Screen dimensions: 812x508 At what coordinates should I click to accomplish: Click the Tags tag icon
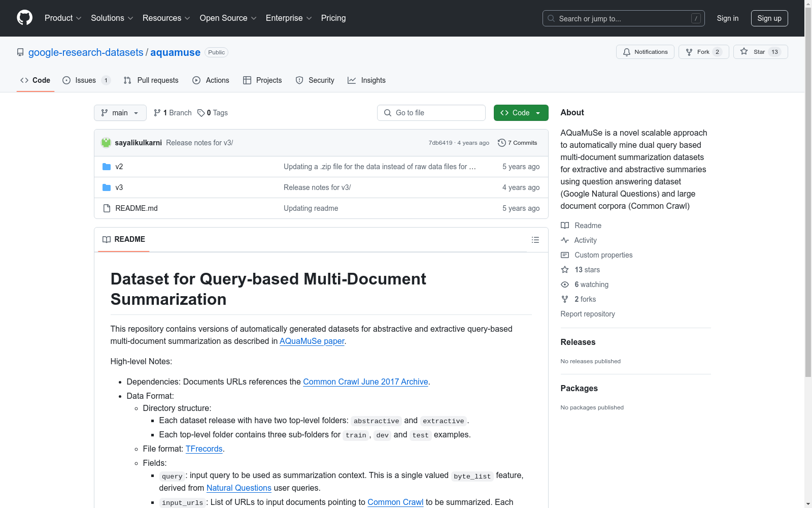point(201,113)
